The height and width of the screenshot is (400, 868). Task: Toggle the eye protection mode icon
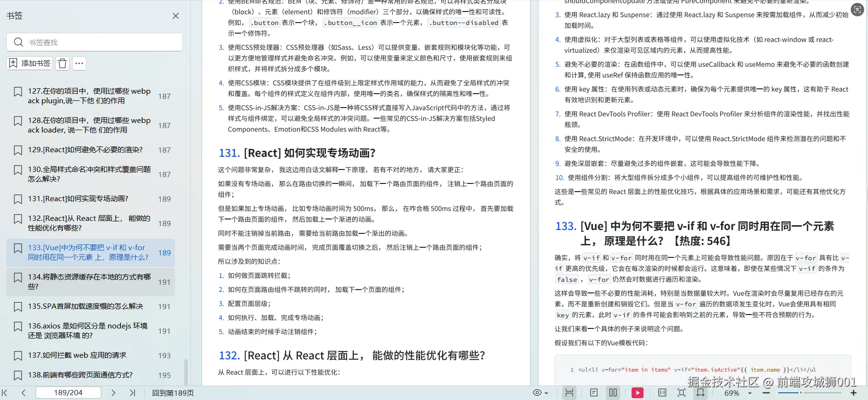click(537, 393)
